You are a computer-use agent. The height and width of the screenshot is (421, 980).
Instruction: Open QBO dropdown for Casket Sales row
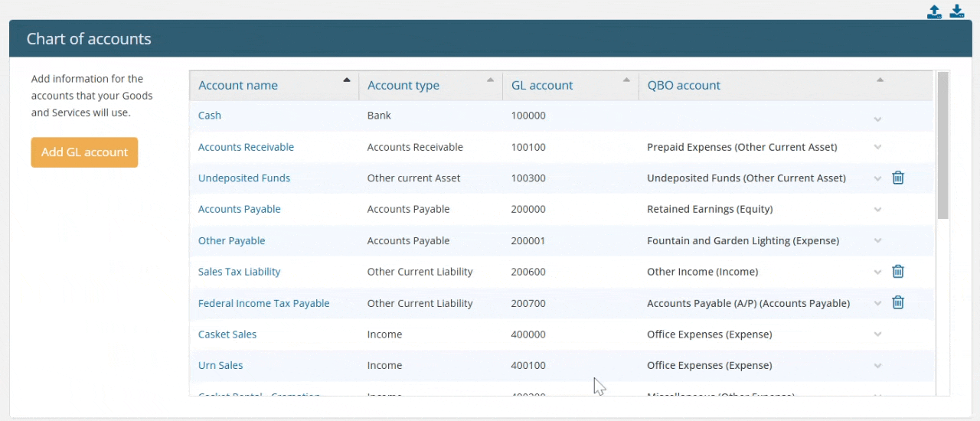coord(877,335)
